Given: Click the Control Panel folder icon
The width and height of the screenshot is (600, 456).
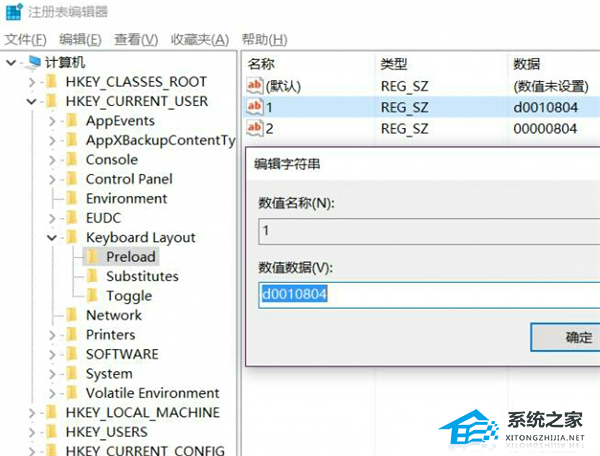Looking at the screenshot, I should tap(72, 180).
